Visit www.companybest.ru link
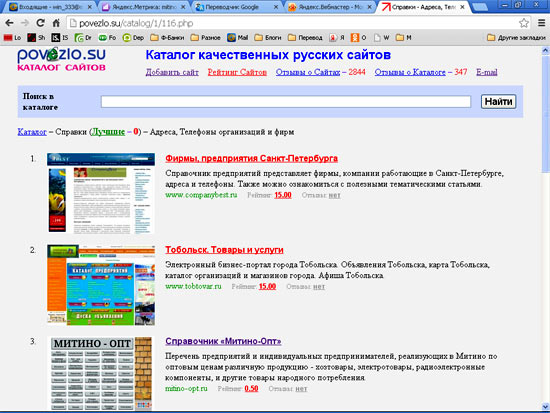Viewport: 550px width, 413px height. 201,195
